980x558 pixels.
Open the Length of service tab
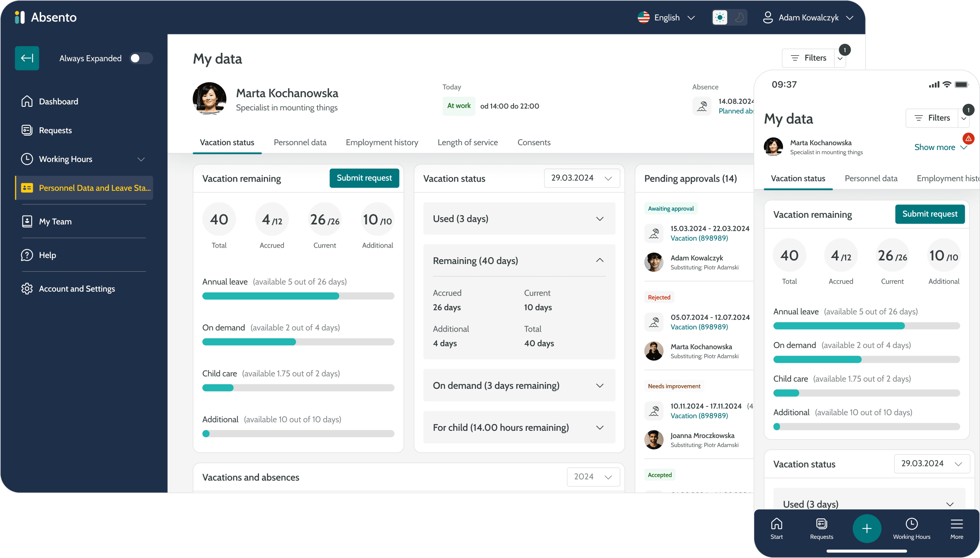pyautogui.click(x=468, y=142)
